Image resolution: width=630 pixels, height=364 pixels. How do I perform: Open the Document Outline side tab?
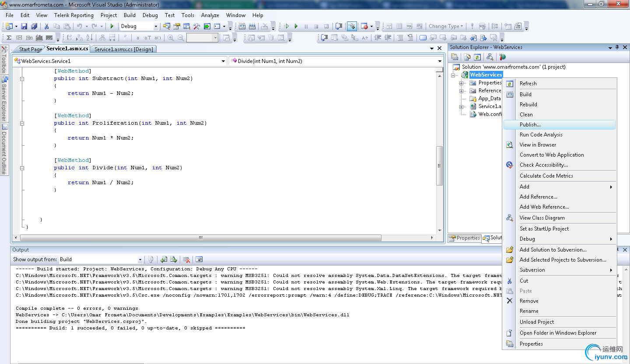(4, 149)
